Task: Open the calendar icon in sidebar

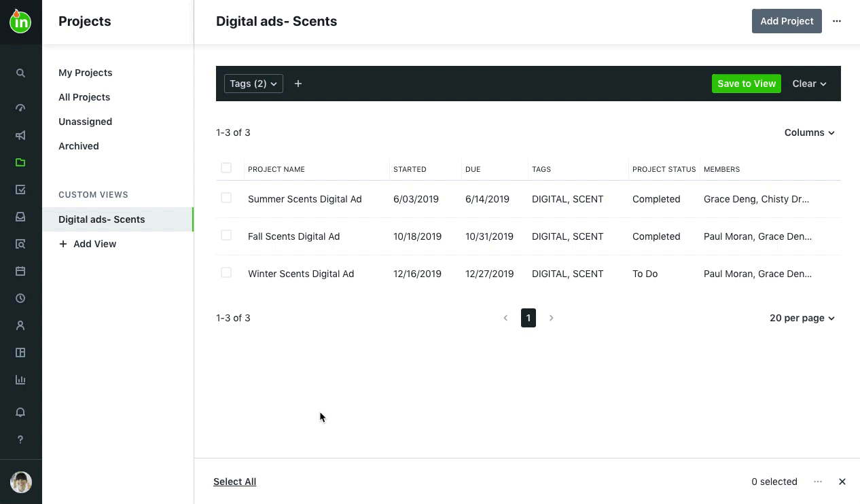Action: pos(20,271)
